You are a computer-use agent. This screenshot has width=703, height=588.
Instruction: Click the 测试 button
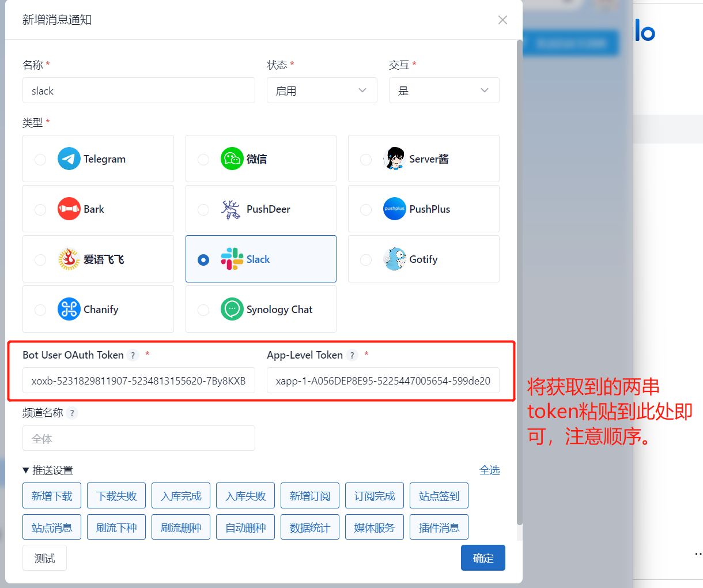tap(44, 558)
